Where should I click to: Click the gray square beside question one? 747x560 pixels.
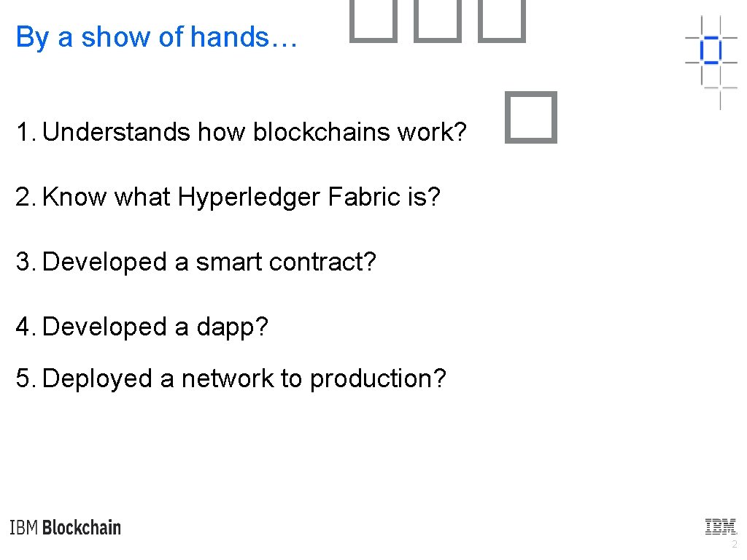pos(531,117)
